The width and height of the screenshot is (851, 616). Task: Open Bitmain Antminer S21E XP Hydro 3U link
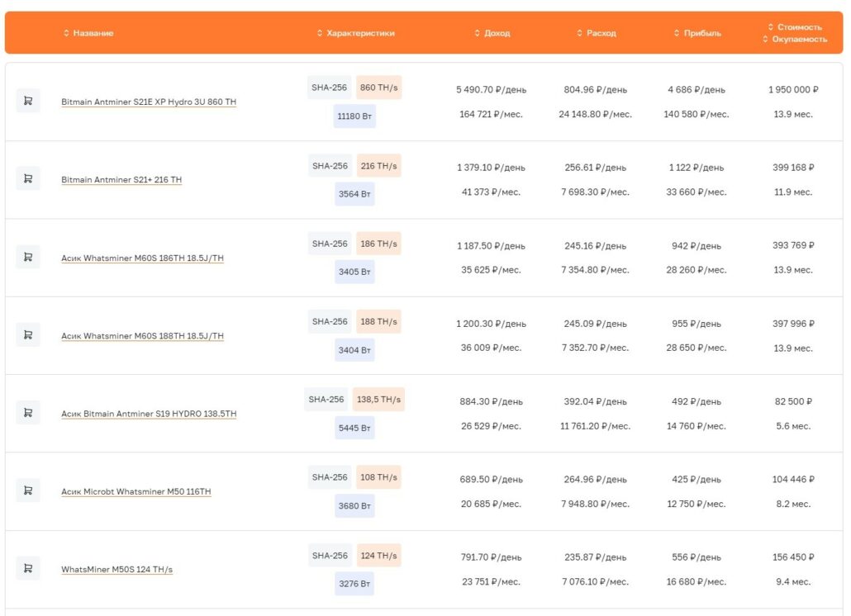tap(149, 102)
